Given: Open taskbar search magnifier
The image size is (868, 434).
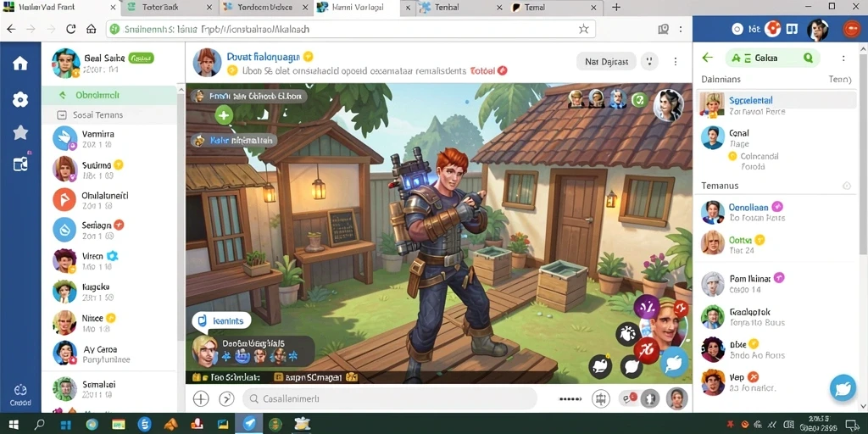Looking at the screenshot, I should 39,425.
